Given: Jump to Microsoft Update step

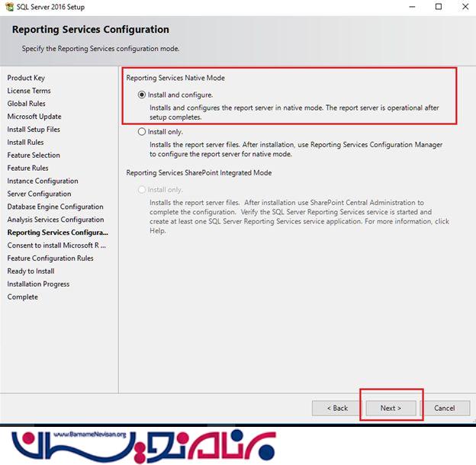Looking at the screenshot, I should (x=34, y=117).
